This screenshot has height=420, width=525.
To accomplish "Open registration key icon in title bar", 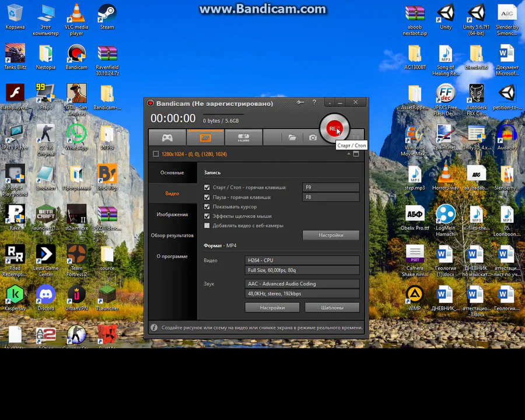I will pyautogui.click(x=300, y=102).
